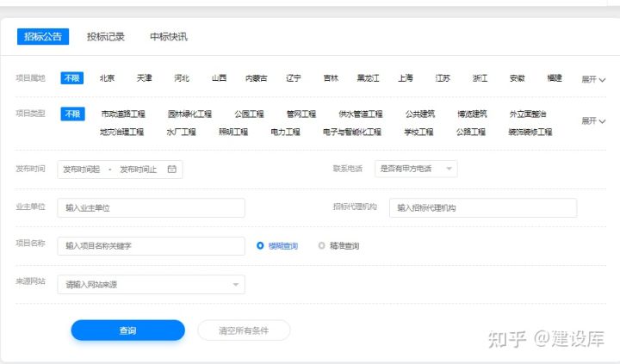
Task: Click the 输入项目名称关键字 input field
Action: (x=151, y=246)
